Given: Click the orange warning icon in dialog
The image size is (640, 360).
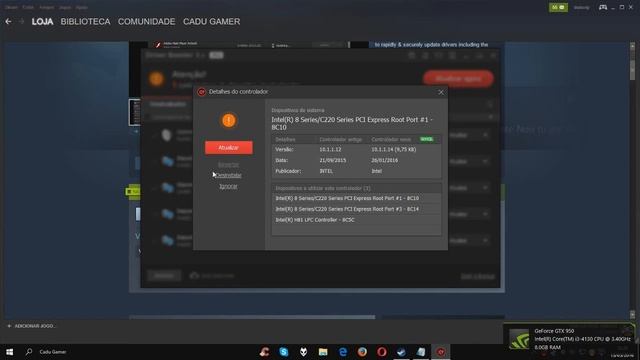Looking at the screenshot, I should pyautogui.click(x=229, y=120).
